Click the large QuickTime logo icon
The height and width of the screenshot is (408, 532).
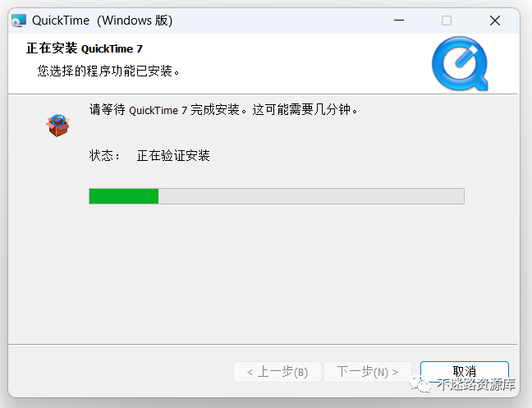[x=460, y=63]
